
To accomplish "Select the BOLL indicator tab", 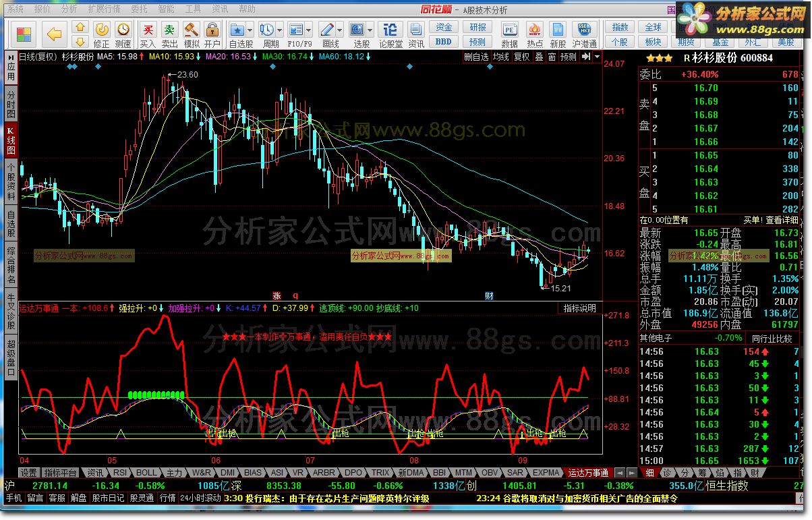I will (146, 473).
